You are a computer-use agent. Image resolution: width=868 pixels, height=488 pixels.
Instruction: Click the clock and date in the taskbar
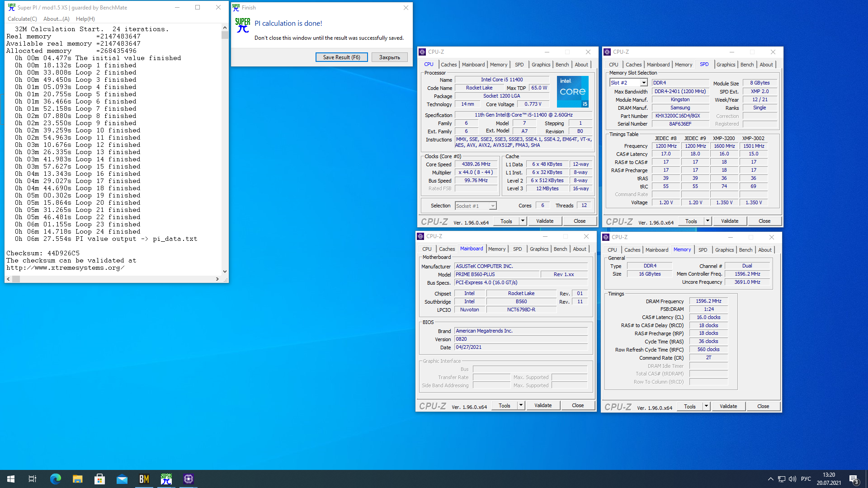click(x=829, y=479)
